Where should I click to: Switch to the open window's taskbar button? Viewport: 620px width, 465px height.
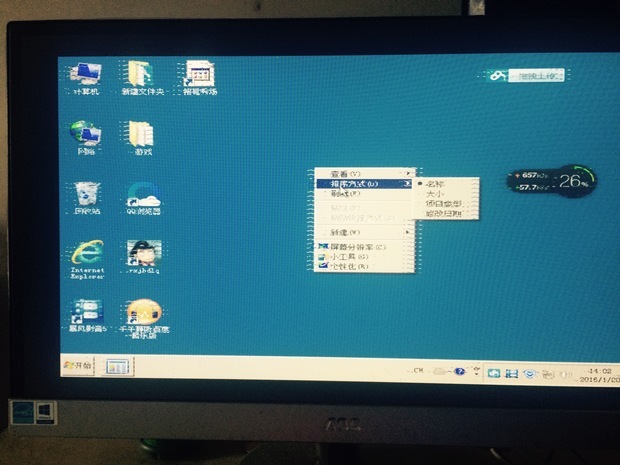pyautogui.click(x=116, y=367)
